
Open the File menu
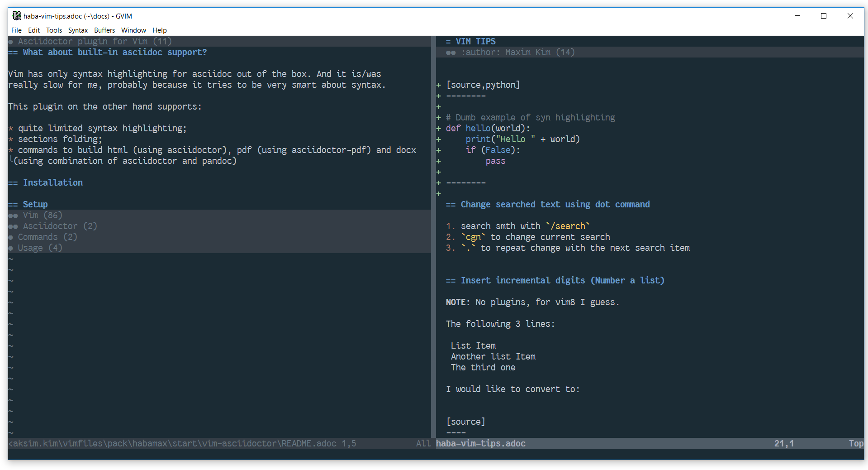(16, 30)
